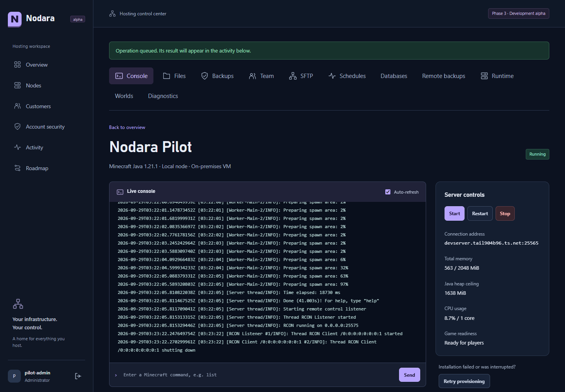Select connection address devserver.tail904b96.ts.net:25565
Image resolution: width=565 pixels, height=392 pixels.
(491, 243)
